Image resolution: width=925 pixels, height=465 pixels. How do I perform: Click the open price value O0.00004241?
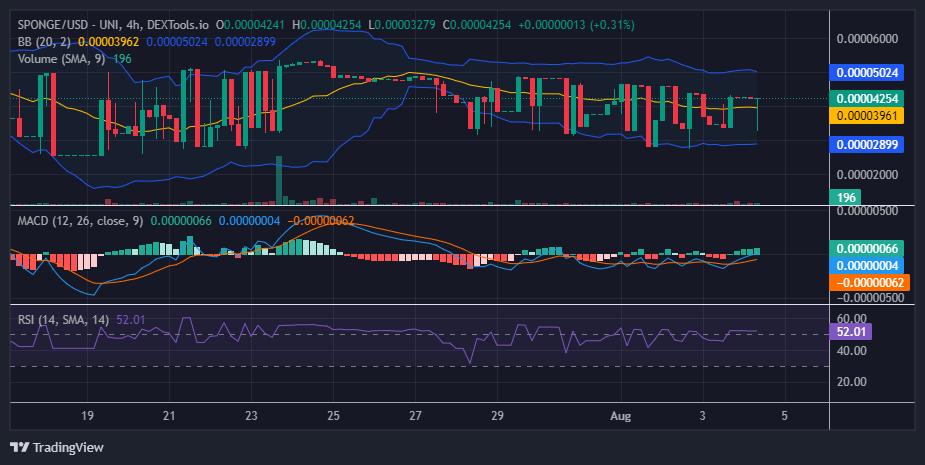[x=250, y=25]
